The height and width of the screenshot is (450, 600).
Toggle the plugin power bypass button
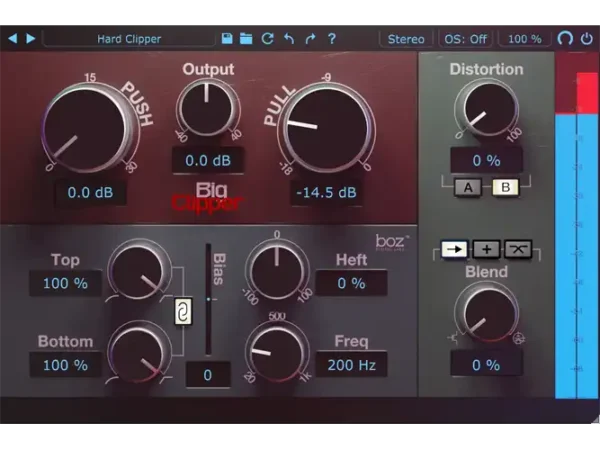[586, 39]
